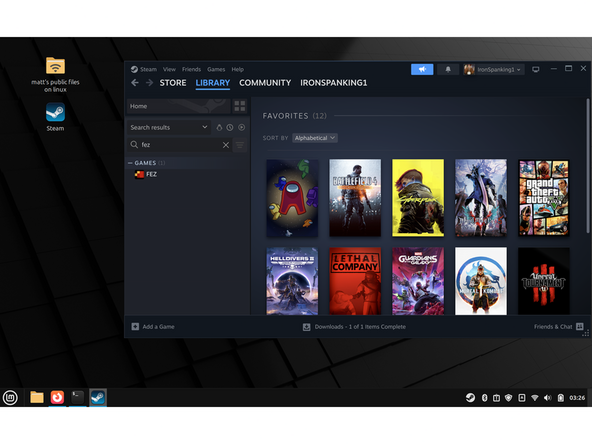Viewport: 592px width, 444px height.
Task: Expand Search results collection dropdown
Action: point(169,127)
